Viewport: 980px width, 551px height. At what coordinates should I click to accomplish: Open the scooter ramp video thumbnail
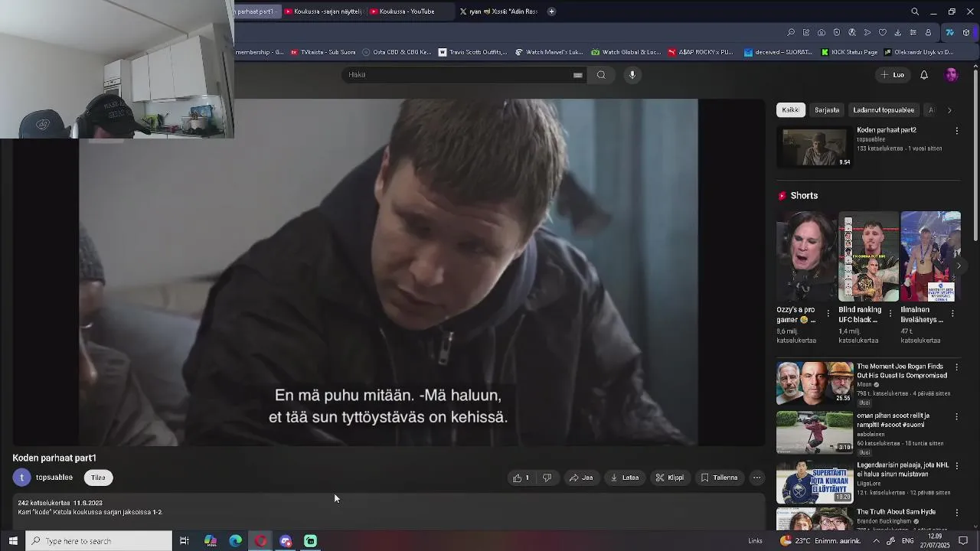click(x=815, y=432)
